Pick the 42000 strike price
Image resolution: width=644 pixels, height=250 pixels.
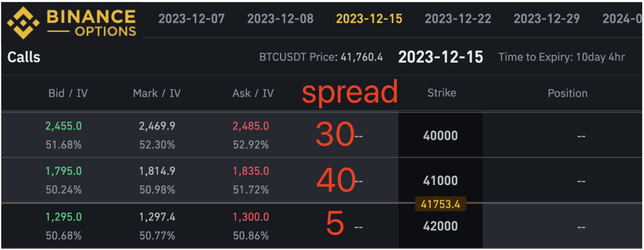pos(441,226)
